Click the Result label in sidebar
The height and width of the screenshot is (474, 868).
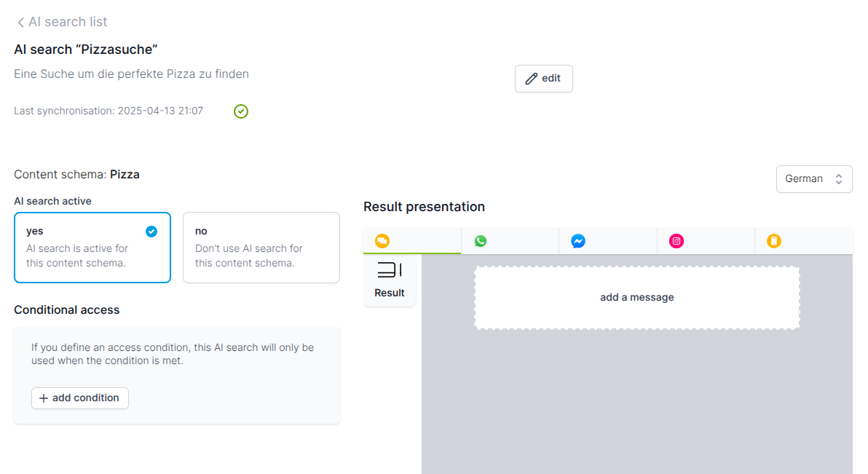pyautogui.click(x=389, y=293)
